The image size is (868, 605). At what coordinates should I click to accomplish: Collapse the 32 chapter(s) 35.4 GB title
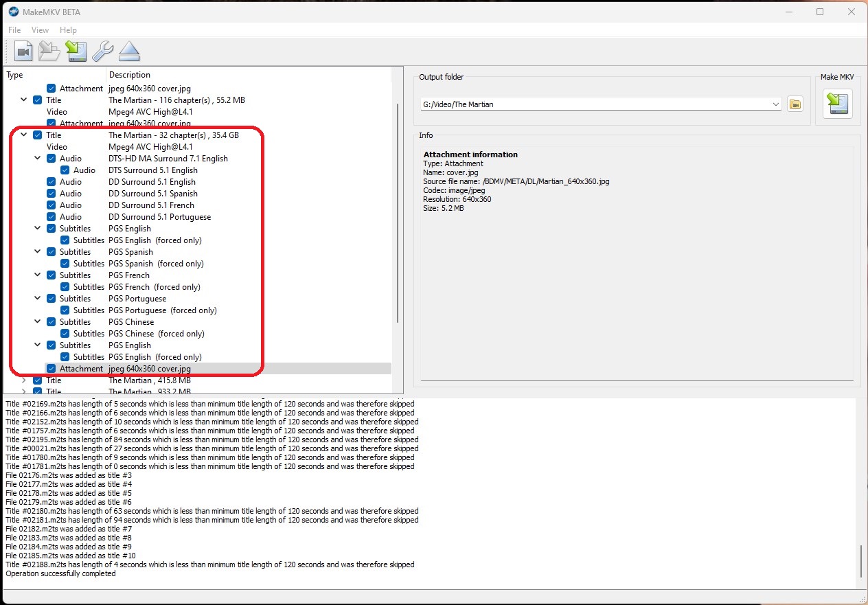pyautogui.click(x=24, y=135)
